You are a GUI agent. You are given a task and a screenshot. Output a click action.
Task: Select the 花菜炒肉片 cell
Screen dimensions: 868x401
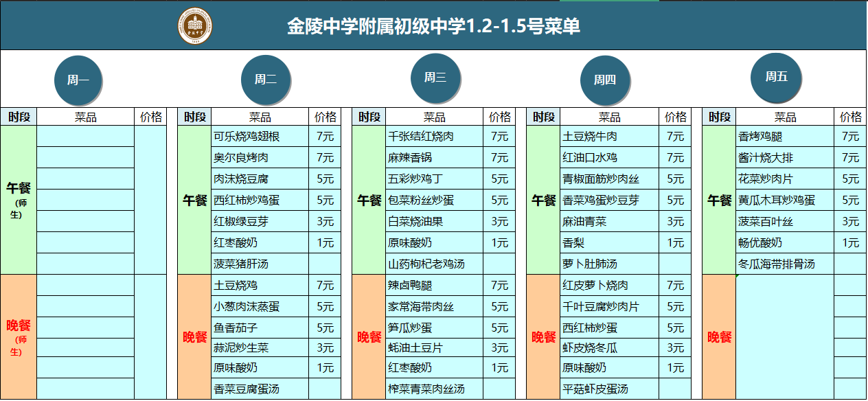785,179
